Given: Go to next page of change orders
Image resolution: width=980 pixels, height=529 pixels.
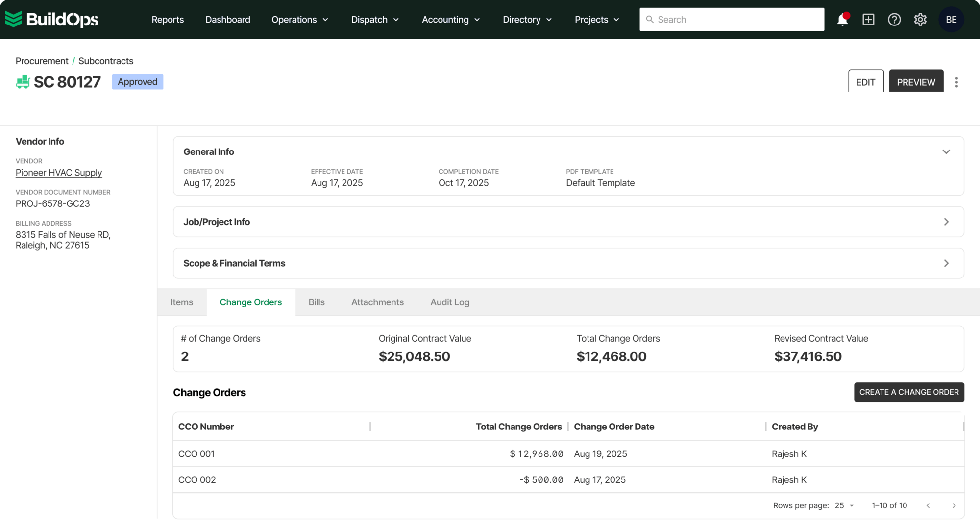Looking at the screenshot, I should pyautogui.click(x=954, y=505).
